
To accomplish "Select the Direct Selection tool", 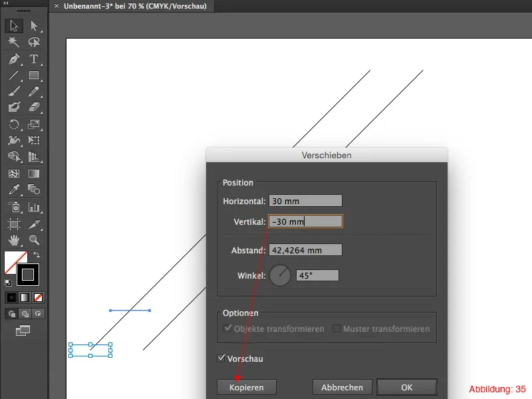I will (34, 26).
